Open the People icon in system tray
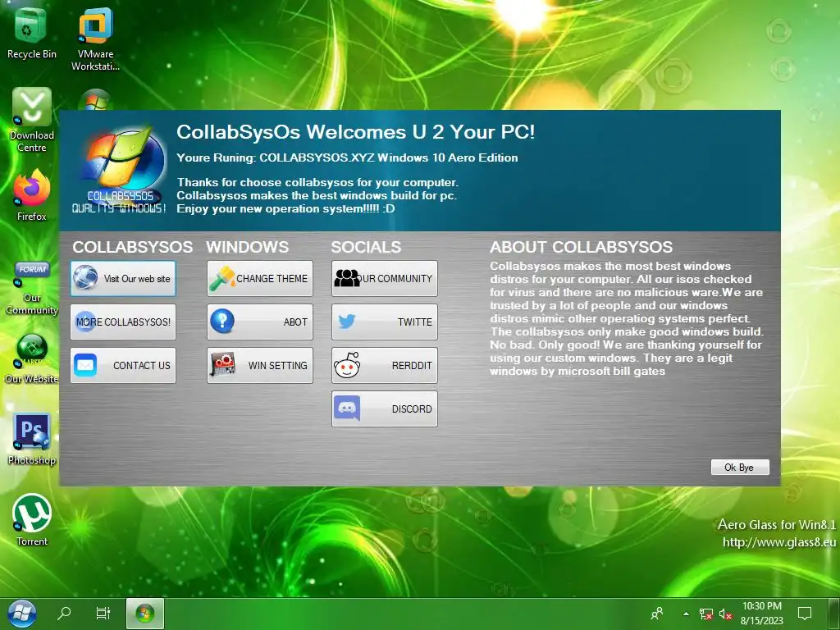The image size is (840, 630). point(657,614)
